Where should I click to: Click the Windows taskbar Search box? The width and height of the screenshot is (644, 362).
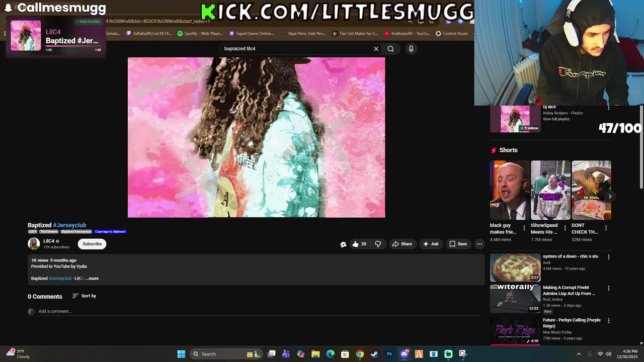tap(226, 354)
